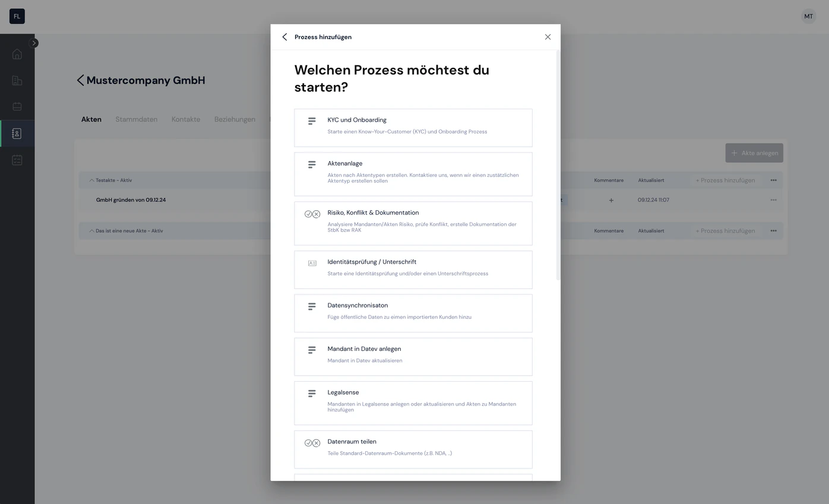Click the FL logo in the top-left corner

pyautogui.click(x=17, y=17)
